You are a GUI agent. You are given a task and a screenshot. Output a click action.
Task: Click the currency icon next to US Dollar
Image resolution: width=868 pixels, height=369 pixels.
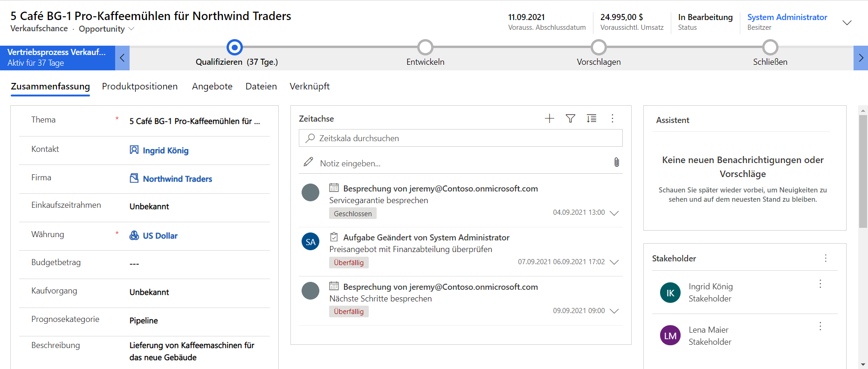[134, 235]
